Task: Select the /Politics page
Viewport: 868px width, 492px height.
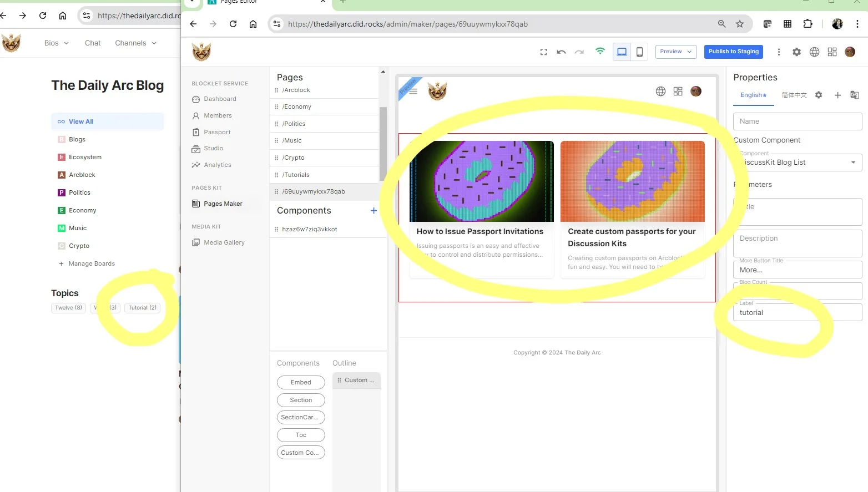Action: 324,124
